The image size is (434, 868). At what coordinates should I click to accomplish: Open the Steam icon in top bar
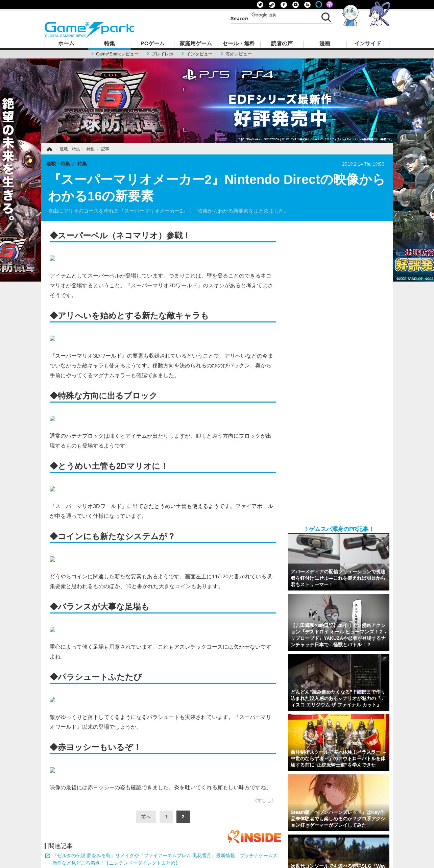point(272,4)
